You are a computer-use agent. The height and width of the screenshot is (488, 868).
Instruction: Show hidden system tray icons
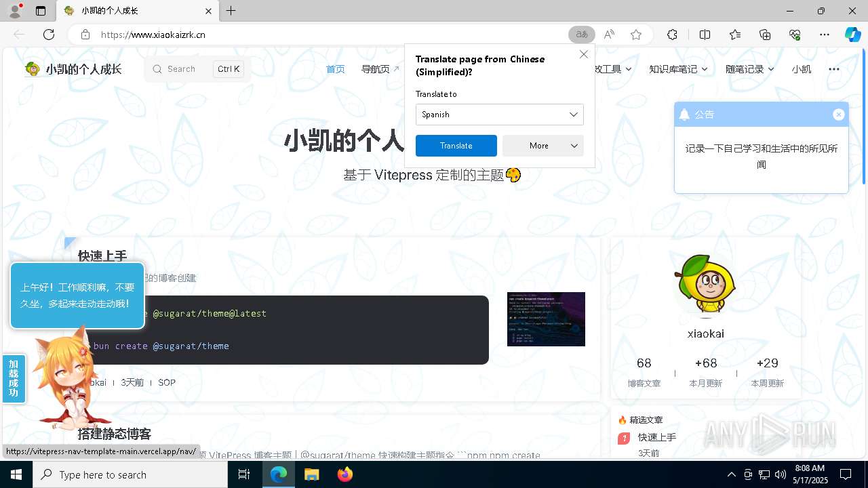(731, 474)
